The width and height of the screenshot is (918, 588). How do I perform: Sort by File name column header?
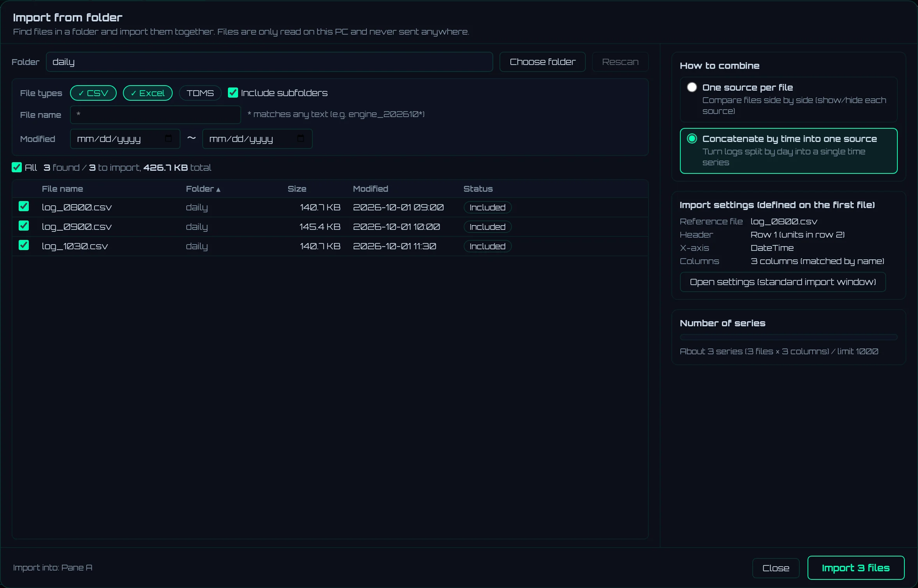(62, 189)
